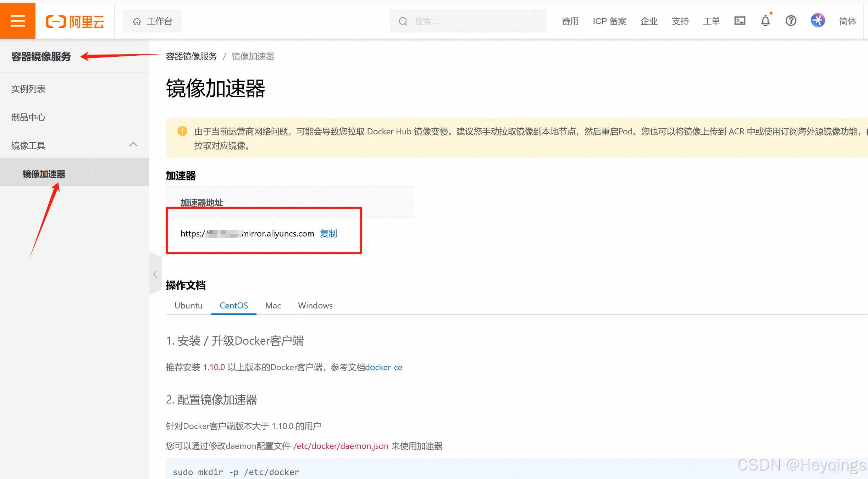Open the user avatar menu

818,21
